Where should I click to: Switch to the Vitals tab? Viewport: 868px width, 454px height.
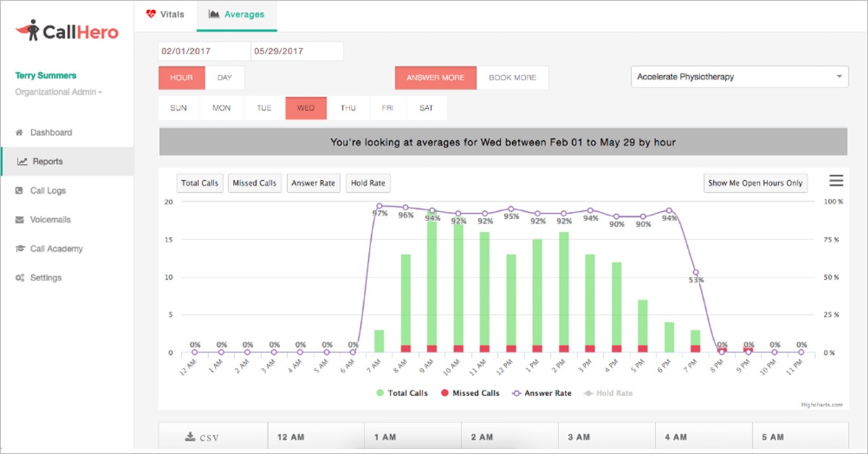tap(165, 14)
